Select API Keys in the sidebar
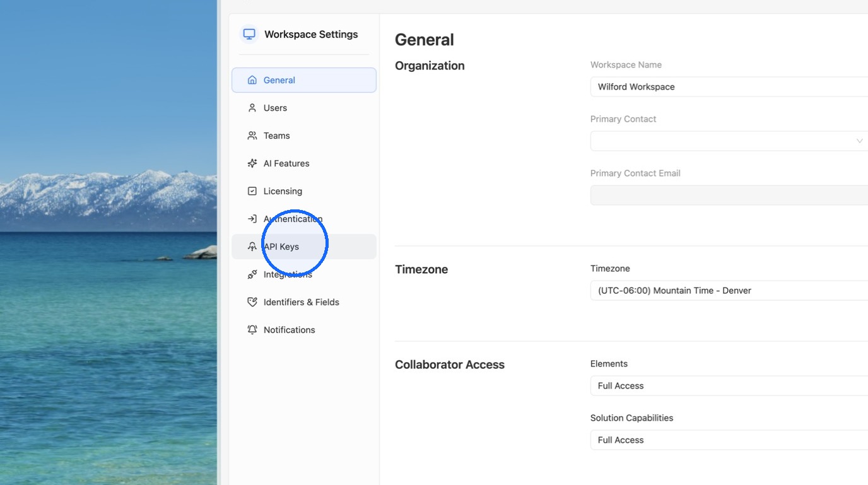The image size is (868, 485). point(304,247)
